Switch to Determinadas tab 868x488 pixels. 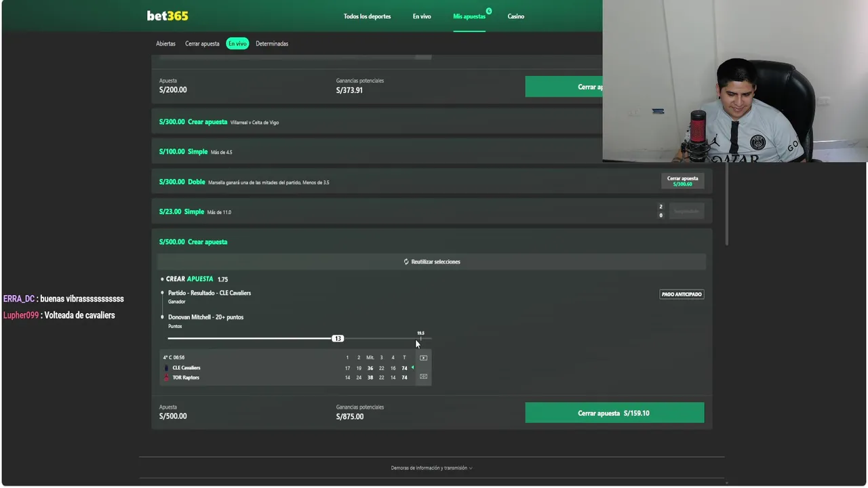[272, 43]
